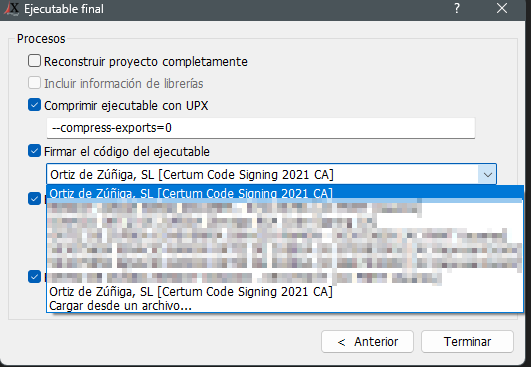Image resolution: width=531 pixels, height=367 pixels.
Task: Click the application logo in the title bar
Action: pyautogui.click(x=12, y=8)
